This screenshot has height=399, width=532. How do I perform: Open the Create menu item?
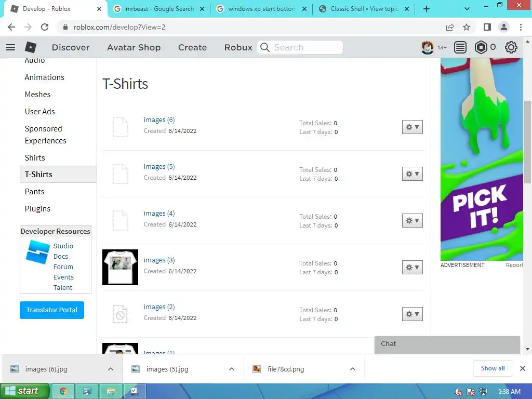pyautogui.click(x=192, y=47)
